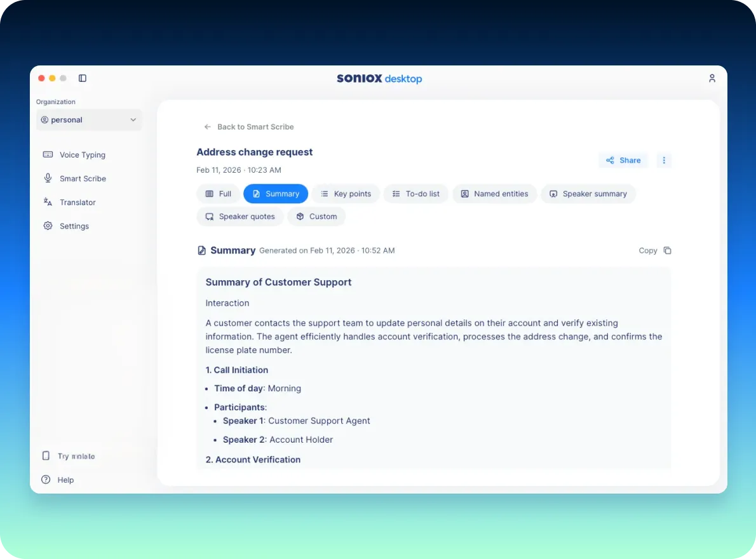Select the Speaker quotes tab
756x559 pixels.
coord(240,217)
